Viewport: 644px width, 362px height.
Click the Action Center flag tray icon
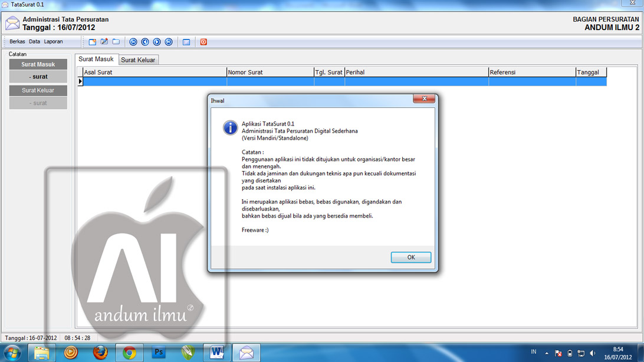click(558, 353)
